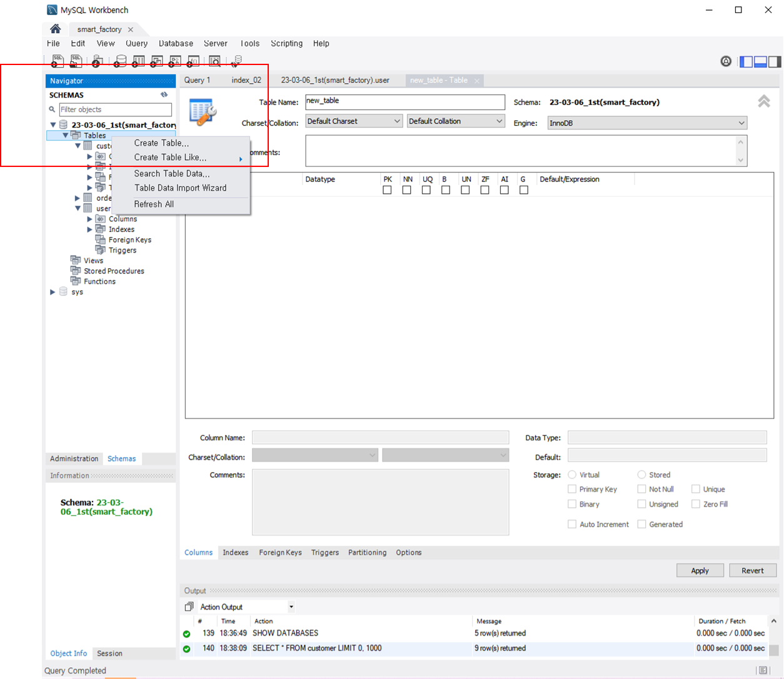The height and width of the screenshot is (679, 784).
Task: Refresh the SCHEMAS list icon
Action: tap(164, 95)
